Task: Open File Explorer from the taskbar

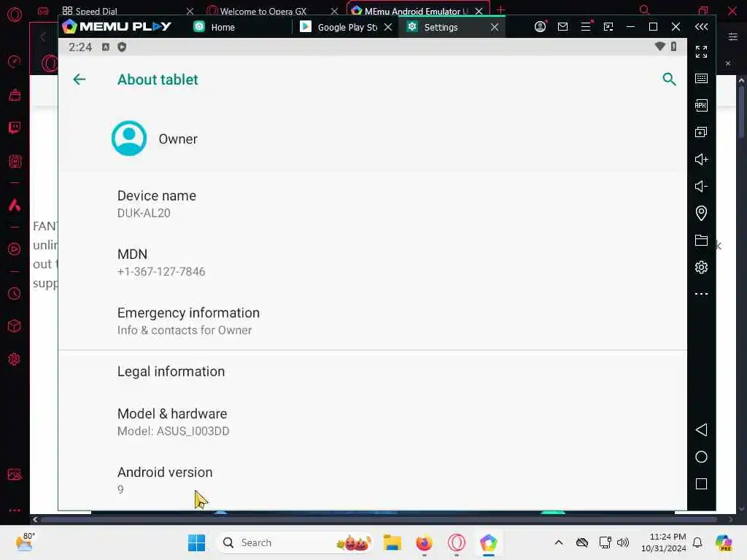Action: [392, 542]
